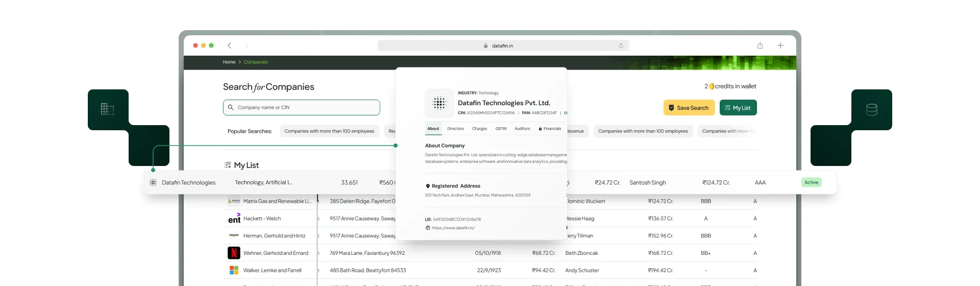The image size is (980, 286).
Task: Focus the Company name or CIN field
Action: (x=302, y=107)
